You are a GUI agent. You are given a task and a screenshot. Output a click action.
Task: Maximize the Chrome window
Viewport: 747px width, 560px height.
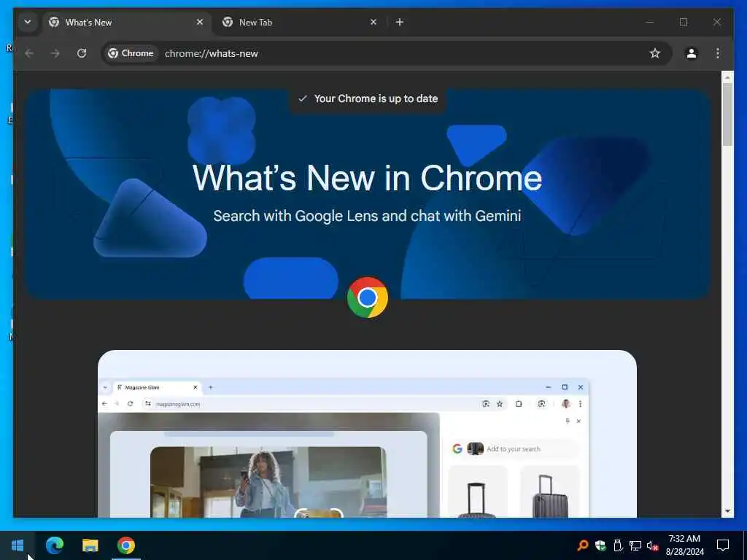coord(684,22)
